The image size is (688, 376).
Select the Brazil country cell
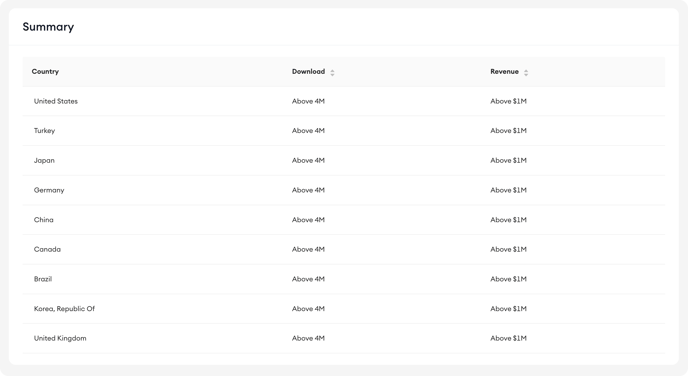43,279
